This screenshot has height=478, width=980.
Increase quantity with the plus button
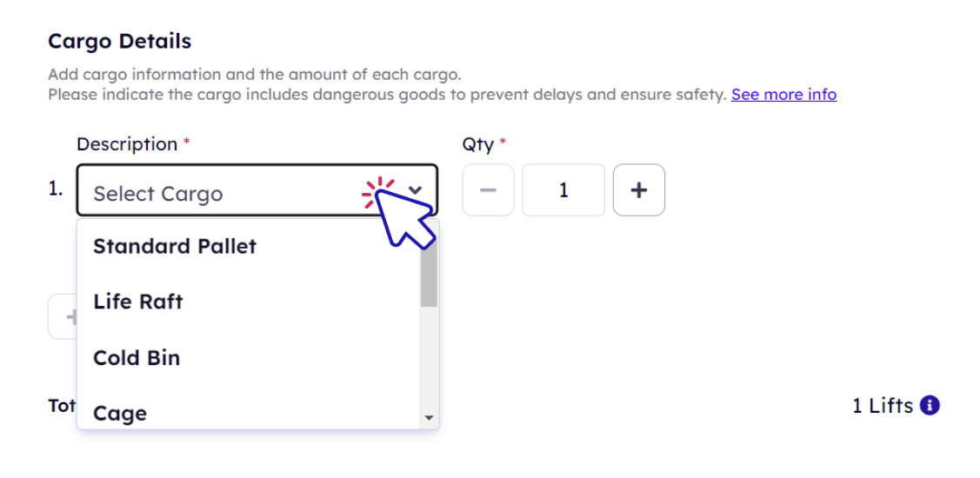(x=639, y=190)
